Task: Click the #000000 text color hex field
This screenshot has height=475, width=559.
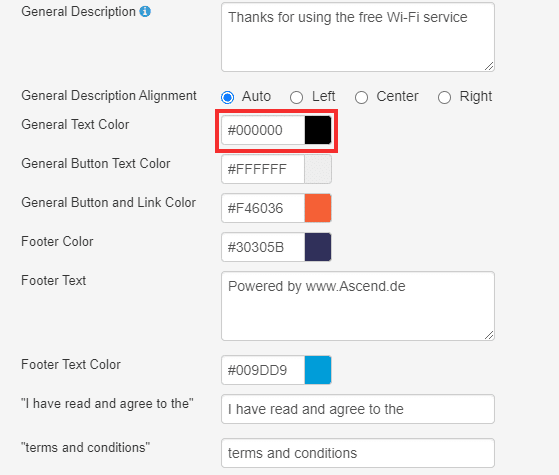Action: [x=263, y=130]
